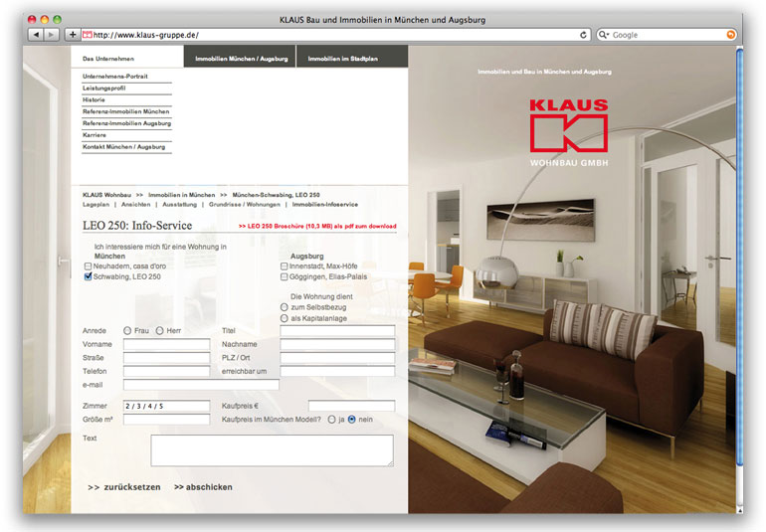Click the add bookmark plus button

(x=73, y=35)
